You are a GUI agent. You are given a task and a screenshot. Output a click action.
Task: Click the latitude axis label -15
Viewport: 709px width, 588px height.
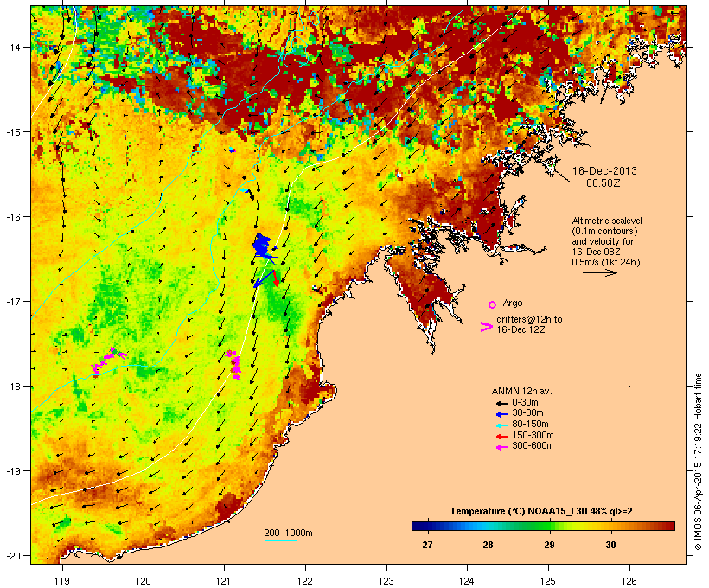click(12, 132)
